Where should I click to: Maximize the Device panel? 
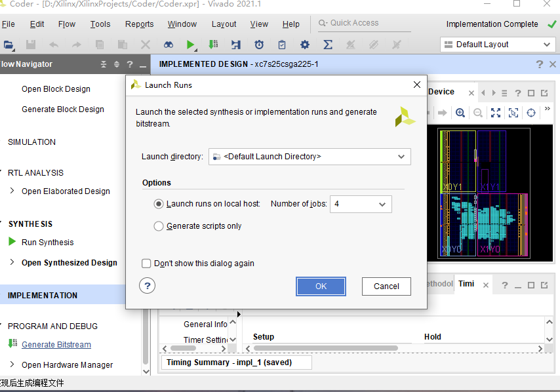[x=531, y=93]
